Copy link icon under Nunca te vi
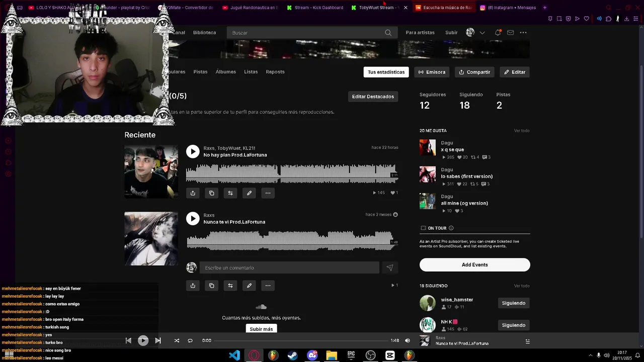 pyautogui.click(x=211, y=286)
